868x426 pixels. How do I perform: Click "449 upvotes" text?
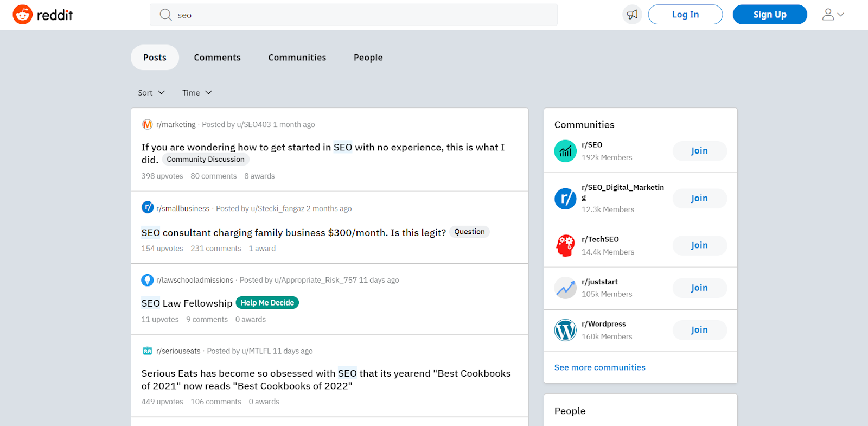(x=162, y=402)
